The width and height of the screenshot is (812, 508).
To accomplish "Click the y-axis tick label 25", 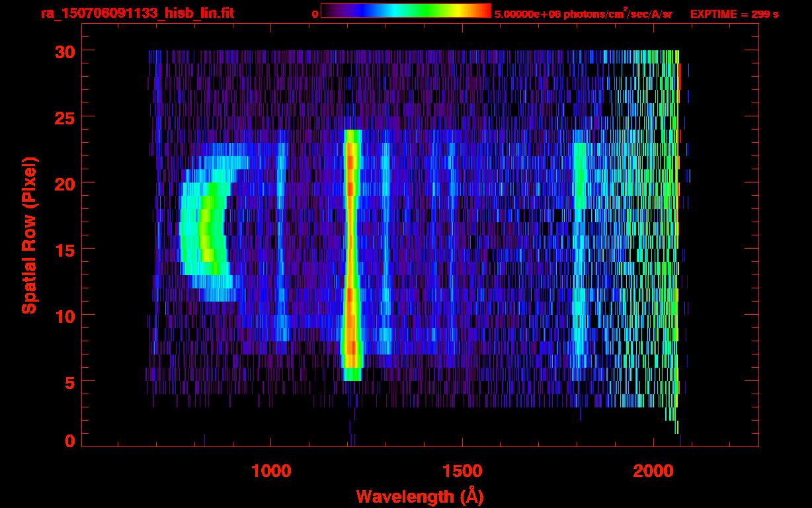I will tap(64, 117).
